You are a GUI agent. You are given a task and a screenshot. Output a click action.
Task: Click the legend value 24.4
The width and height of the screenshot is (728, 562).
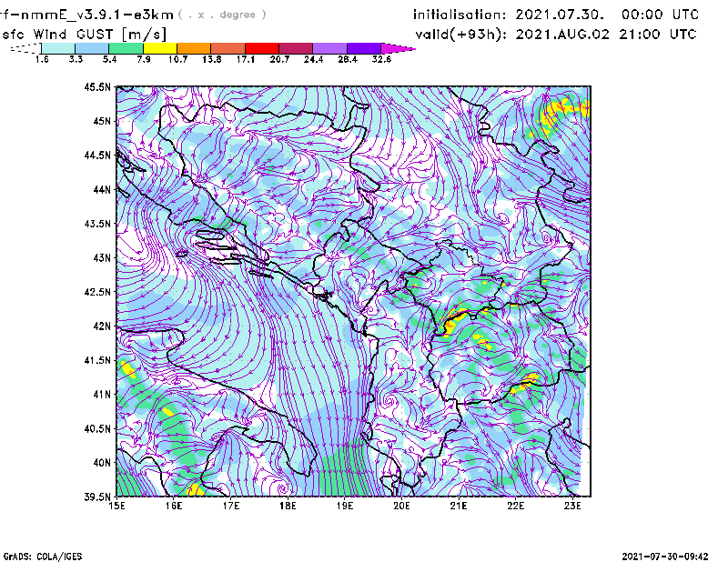coord(313,59)
